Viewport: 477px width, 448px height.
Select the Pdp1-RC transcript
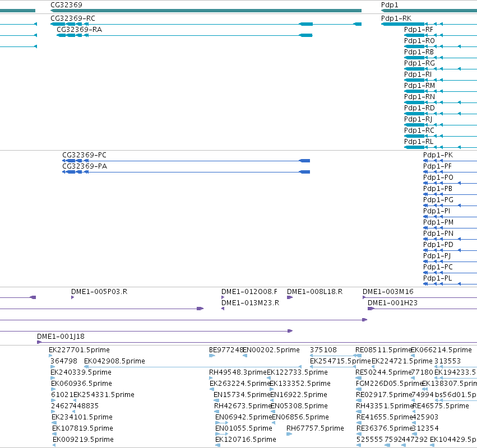pyautogui.click(x=441, y=136)
